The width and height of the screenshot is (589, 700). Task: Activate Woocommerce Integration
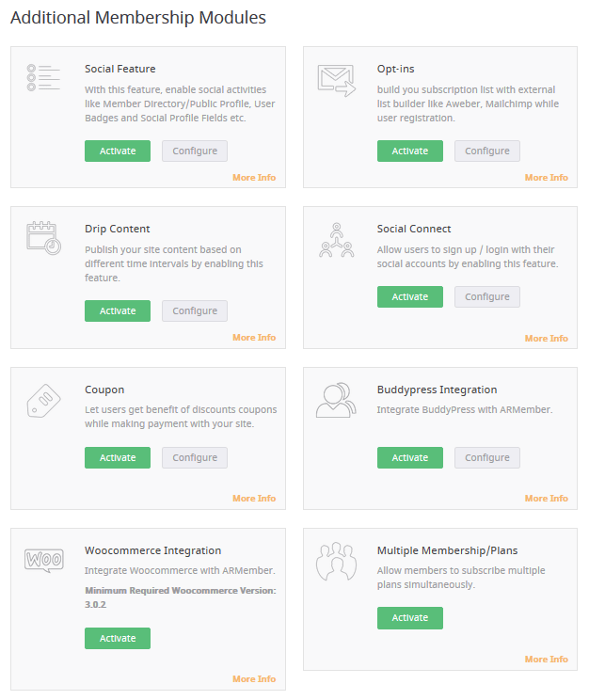tap(118, 639)
